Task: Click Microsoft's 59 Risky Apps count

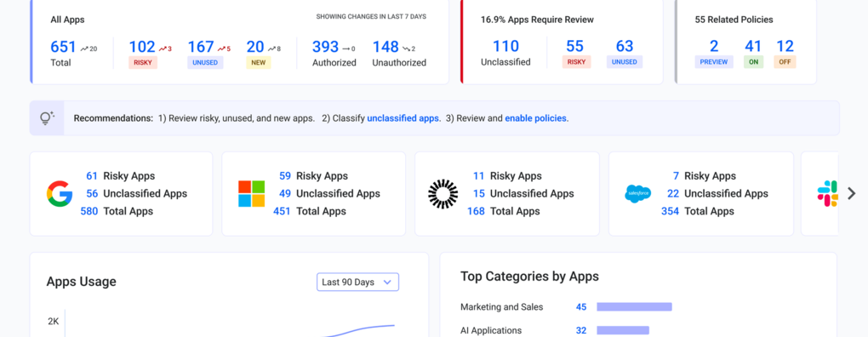Action: tap(285, 176)
